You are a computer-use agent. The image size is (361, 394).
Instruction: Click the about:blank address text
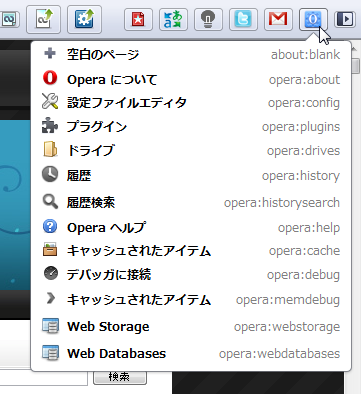[305, 54]
